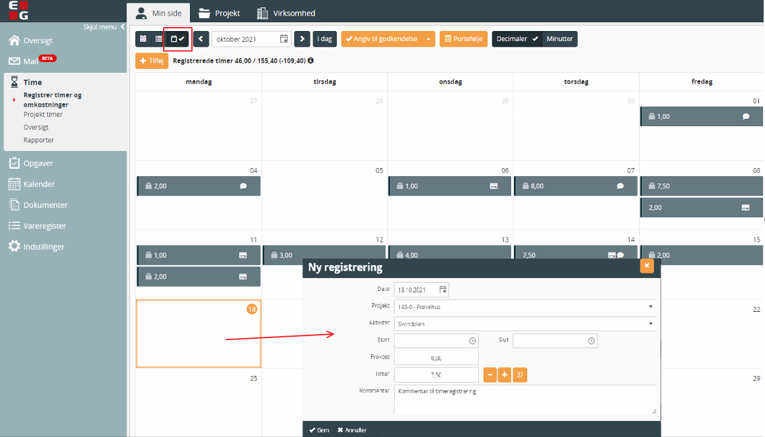Open Opgaver in the sidebar
This screenshot has height=437, width=765.
coord(38,163)
